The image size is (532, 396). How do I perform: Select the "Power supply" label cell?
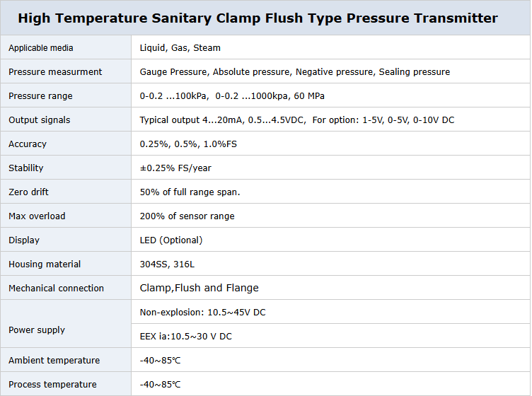click(x=37, y=330)
